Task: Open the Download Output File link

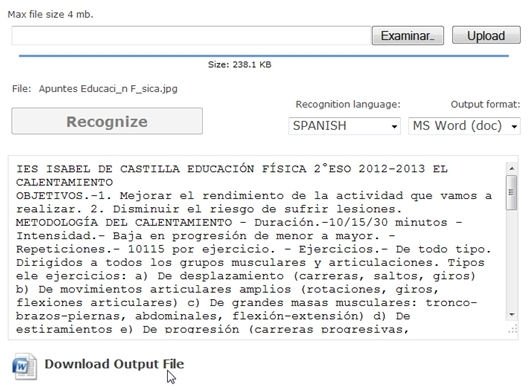Action: click(114, 364)
